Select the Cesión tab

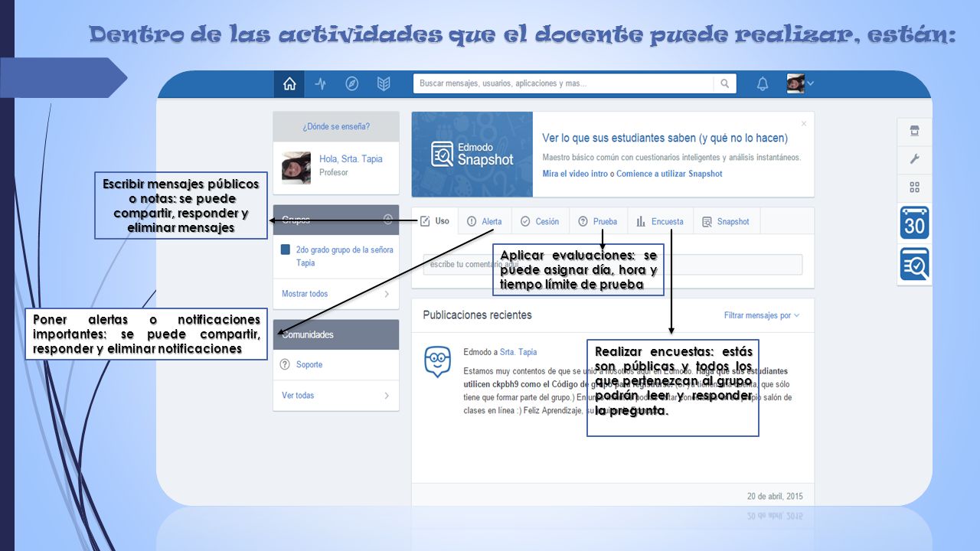pos(540,221)
